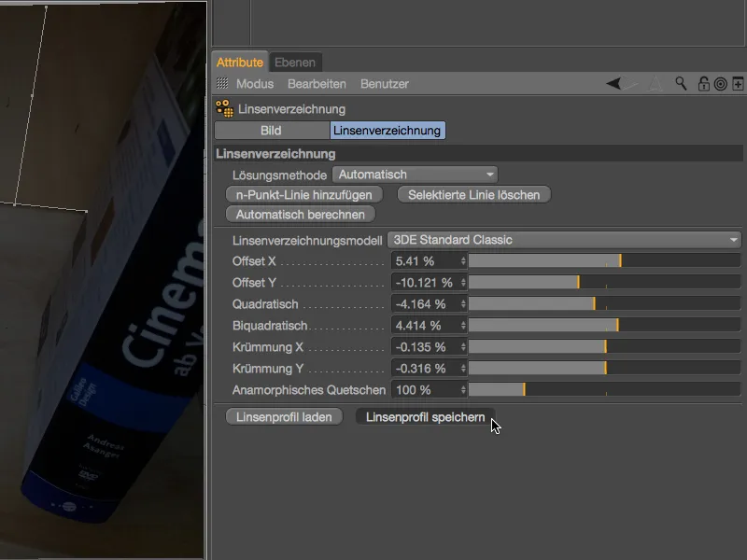Select the Bild tab
Image resolution: width=747 pixels, height=560 pixels.
[272, 131]
